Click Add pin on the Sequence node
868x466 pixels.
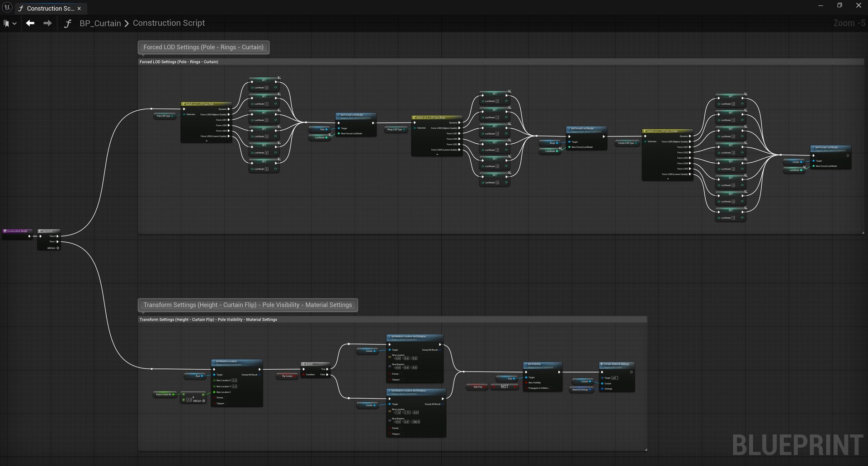53,248
